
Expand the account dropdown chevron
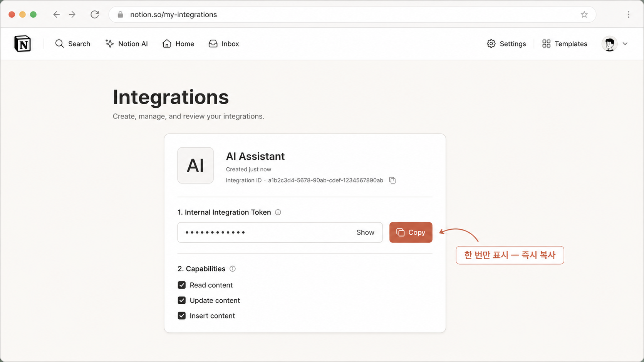[625, 44]
